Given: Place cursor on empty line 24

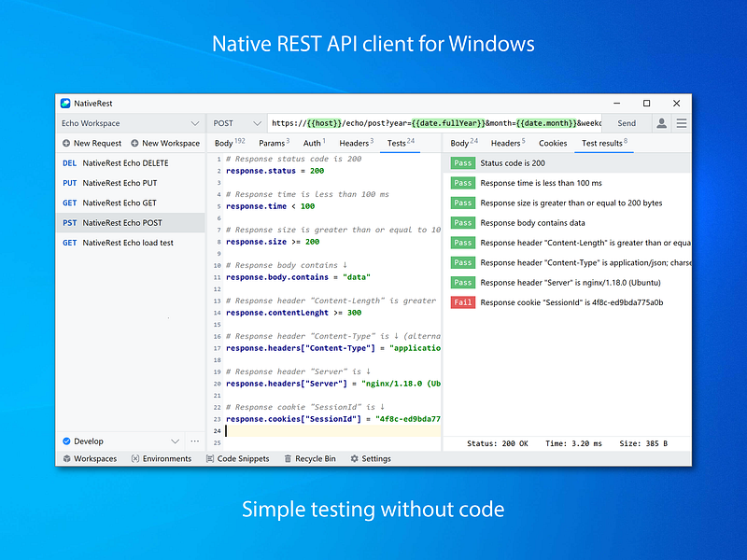Looking at the screenshot, I should point(332,431).
